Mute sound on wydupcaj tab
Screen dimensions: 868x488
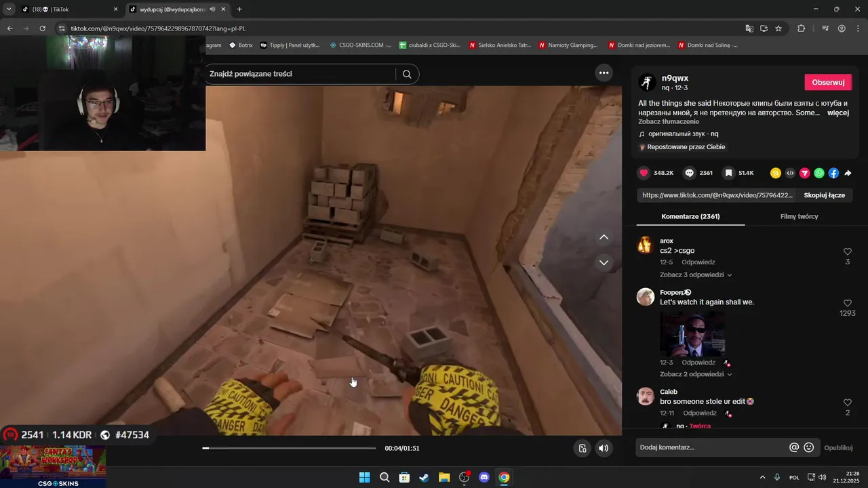[x=213, y=9]
